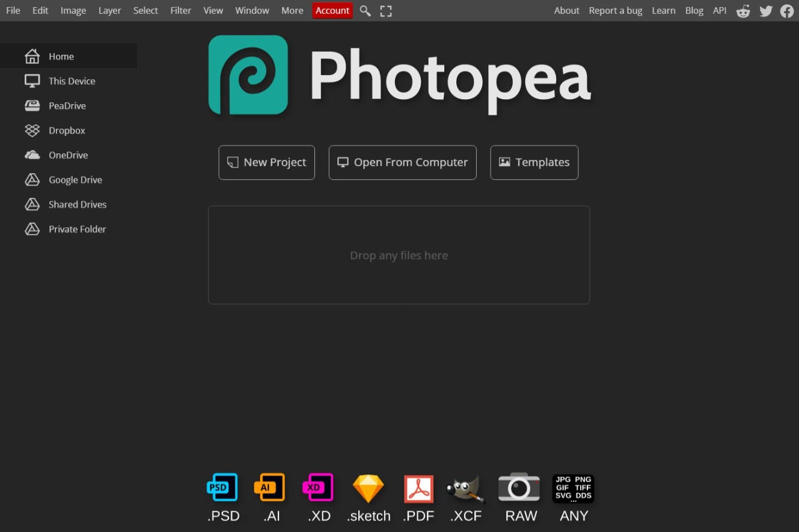Click the Drop any files here area
The image size is (799, 532).
[x=399, y=255]
